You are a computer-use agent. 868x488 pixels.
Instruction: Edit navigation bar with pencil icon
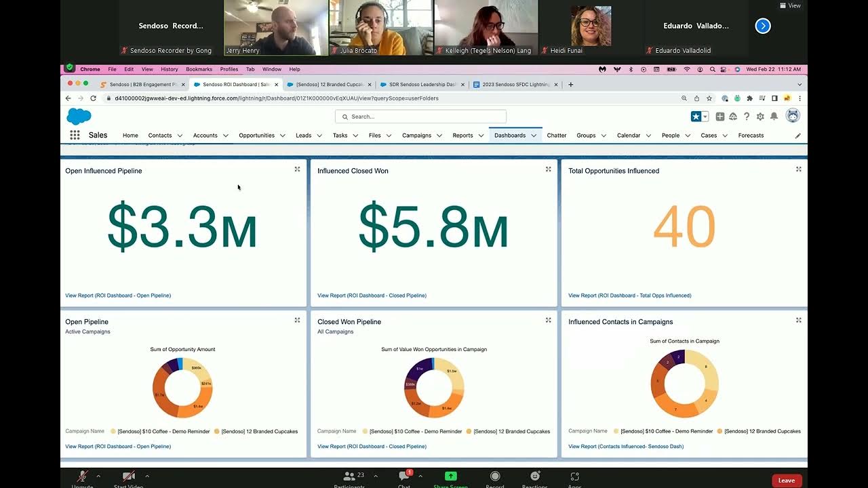point(798,136)
